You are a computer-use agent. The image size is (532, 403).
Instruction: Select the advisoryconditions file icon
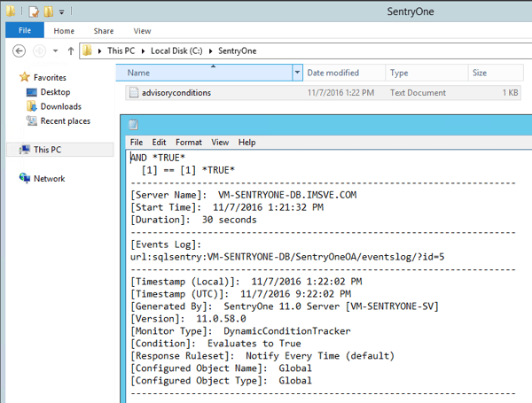coord(134,92)
